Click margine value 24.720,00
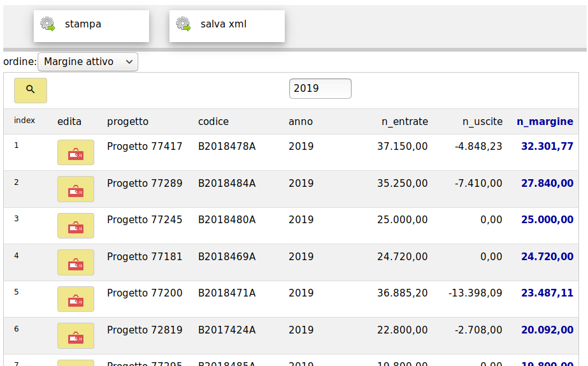Screen dimensions: 588x366 point(547,256)
